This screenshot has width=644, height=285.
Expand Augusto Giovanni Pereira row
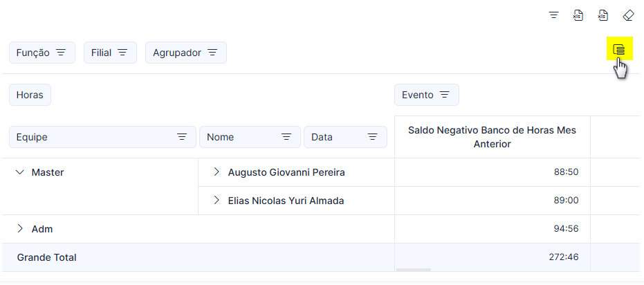(x=217, y=172)
